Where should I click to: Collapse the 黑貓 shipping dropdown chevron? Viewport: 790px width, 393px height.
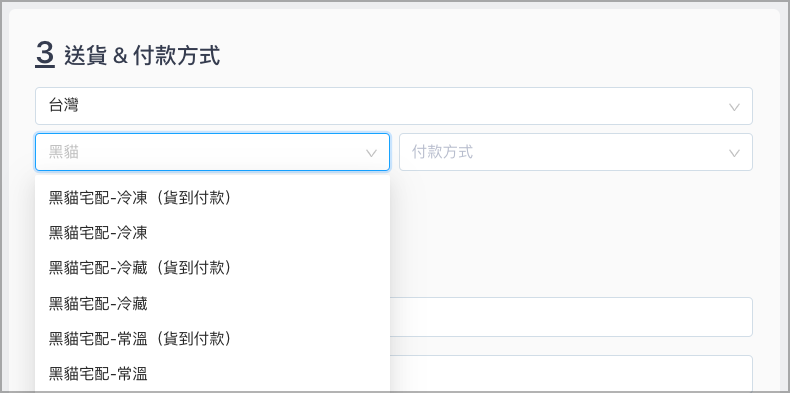pyautogui.click(x=371, y=153)
